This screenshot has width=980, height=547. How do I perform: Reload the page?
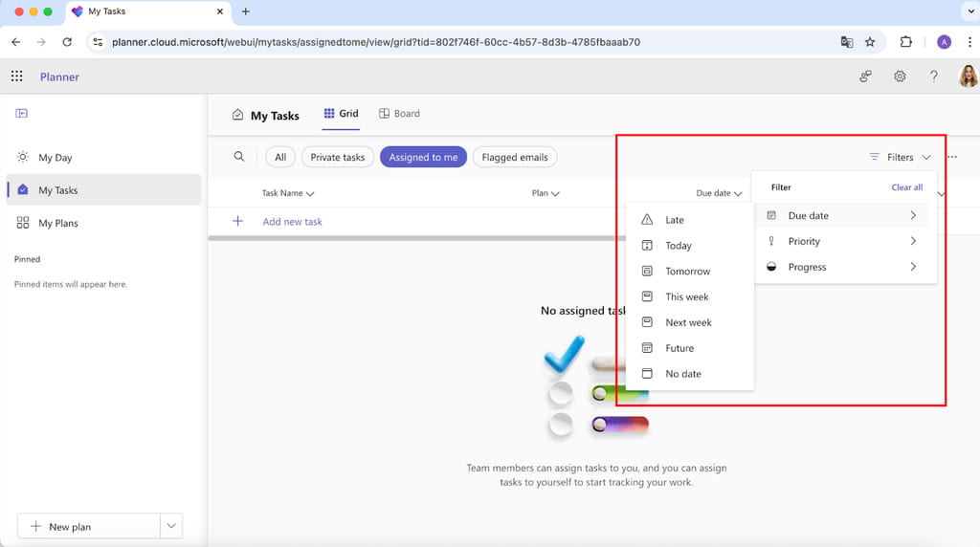[67, 42]
